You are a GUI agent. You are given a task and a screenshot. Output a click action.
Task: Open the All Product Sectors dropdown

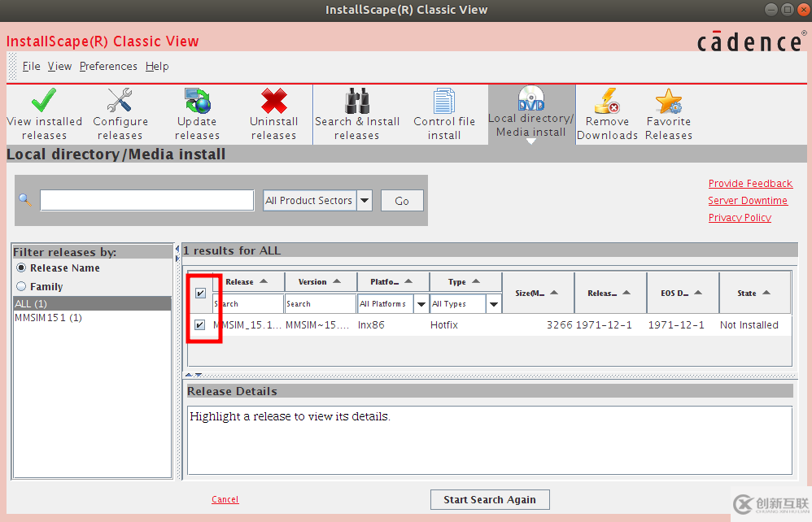pos(365,200)
